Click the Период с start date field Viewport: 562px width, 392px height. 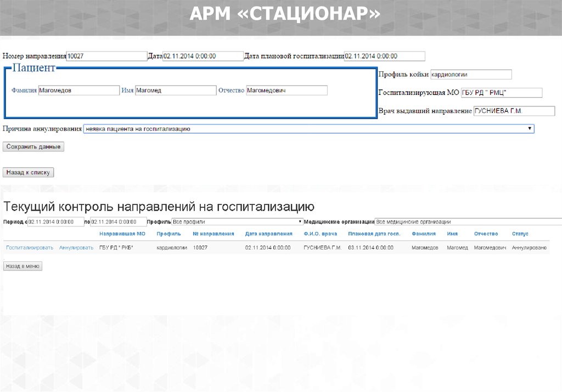[x=55, y=222]
